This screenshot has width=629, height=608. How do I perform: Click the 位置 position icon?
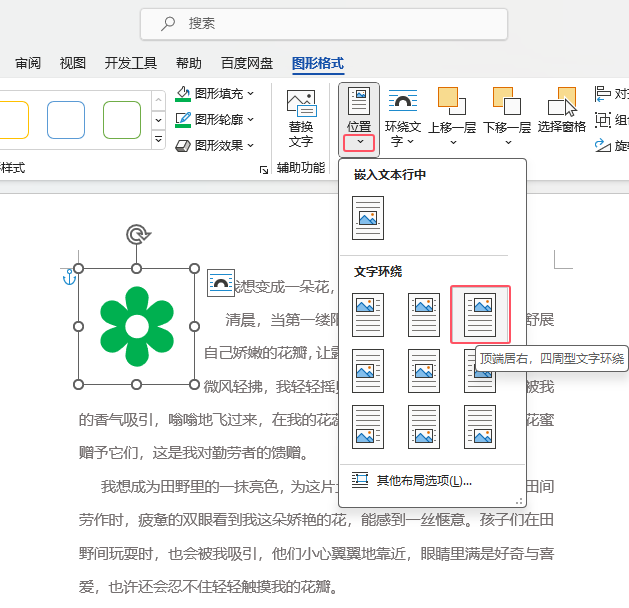tap(359, 101)
